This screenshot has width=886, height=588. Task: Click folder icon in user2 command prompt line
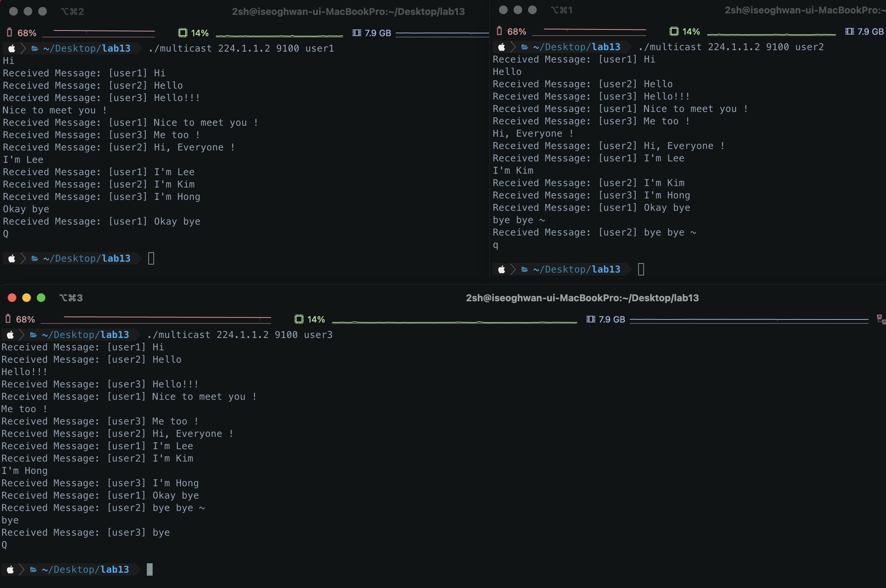[x=524, y=47]
